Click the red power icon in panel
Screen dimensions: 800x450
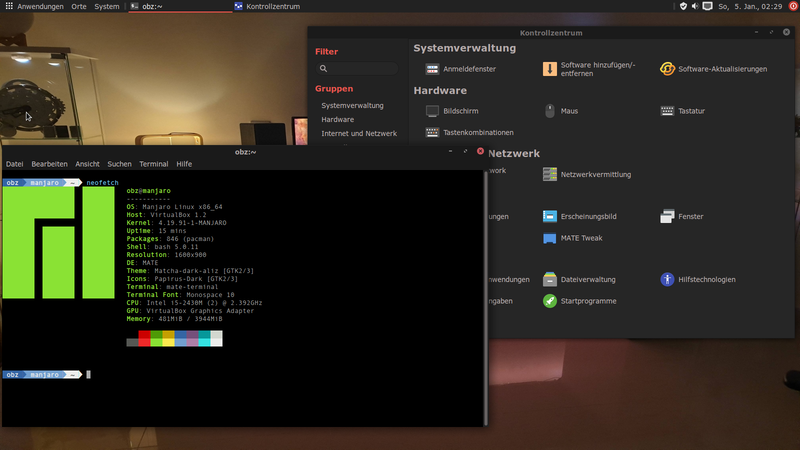click(793, 6)
